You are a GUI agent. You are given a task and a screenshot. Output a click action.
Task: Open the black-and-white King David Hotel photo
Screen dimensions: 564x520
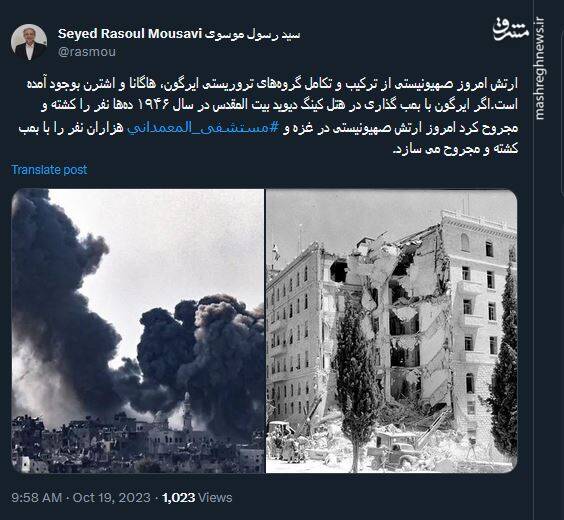392,331
